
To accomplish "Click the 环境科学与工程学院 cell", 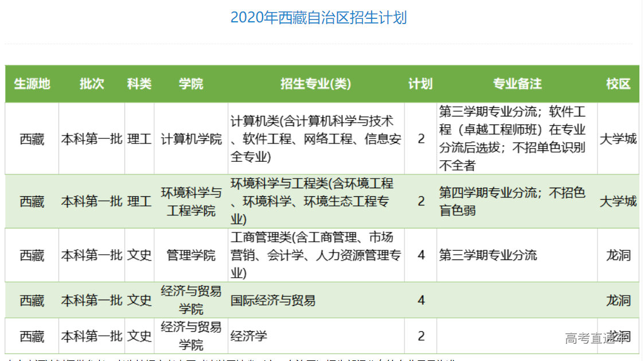I will click(x=191, y=201).
